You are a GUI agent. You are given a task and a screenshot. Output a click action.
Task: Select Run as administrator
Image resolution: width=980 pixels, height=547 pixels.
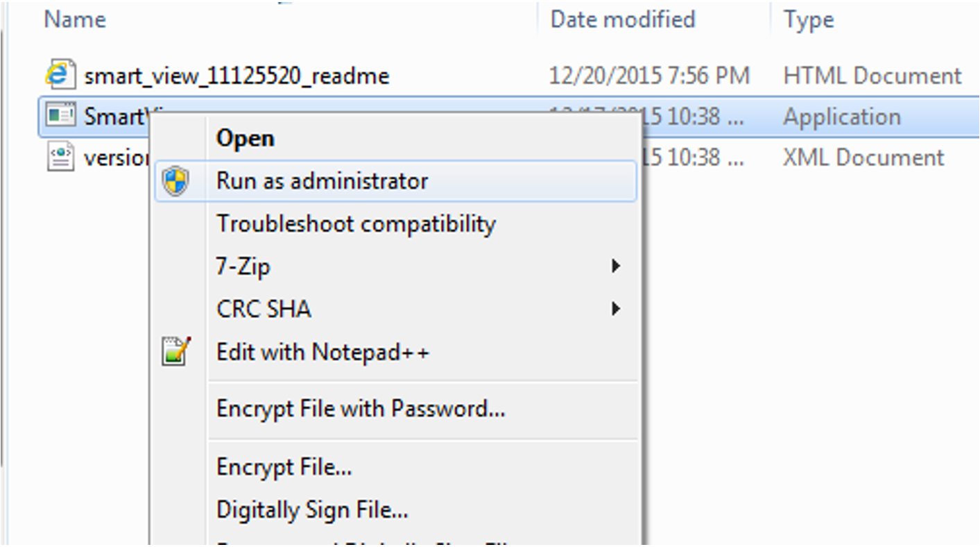[322, 181]
